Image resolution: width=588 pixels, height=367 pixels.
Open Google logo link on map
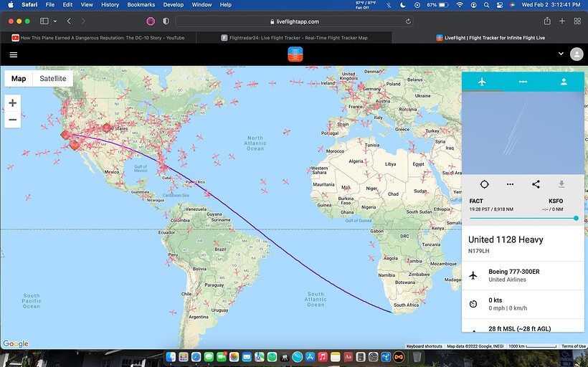(16, 343)
